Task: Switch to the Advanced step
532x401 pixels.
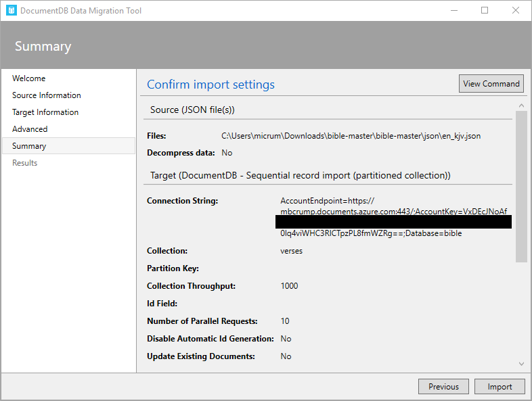Action: tap(30, 129)
